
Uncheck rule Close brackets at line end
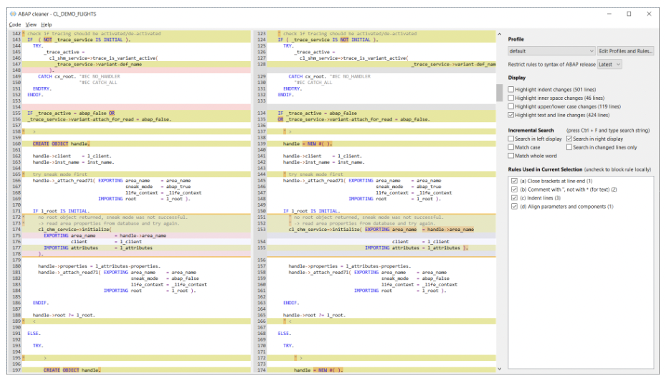coord(514,181)
